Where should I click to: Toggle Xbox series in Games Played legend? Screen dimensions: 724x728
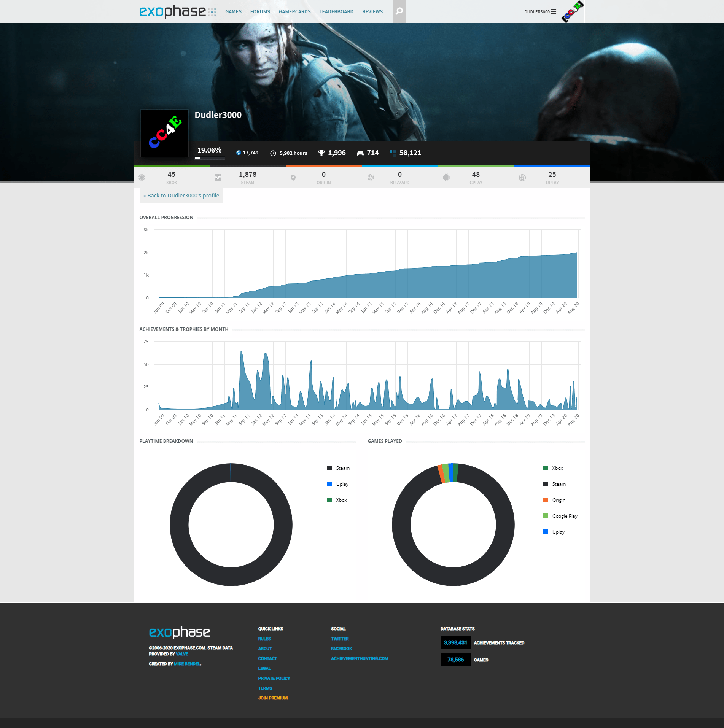pyautogui.click(x=553, y=468)
